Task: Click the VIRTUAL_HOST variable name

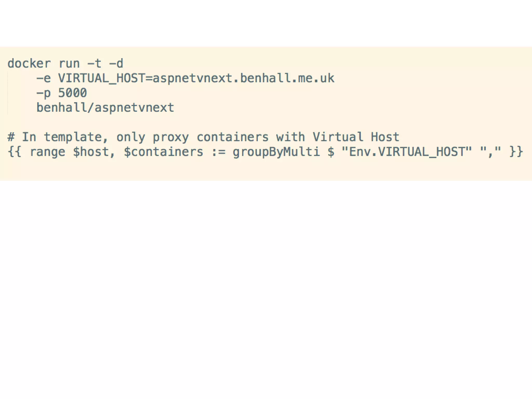Action: click(x=102, y=78)
